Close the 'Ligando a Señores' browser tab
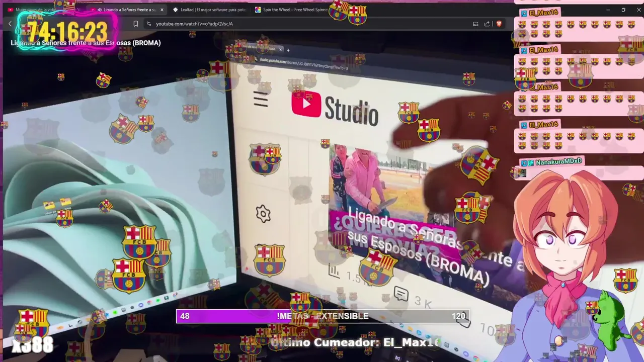The width and height of the screenshot is (644, 362). click(x=162, y=10)
